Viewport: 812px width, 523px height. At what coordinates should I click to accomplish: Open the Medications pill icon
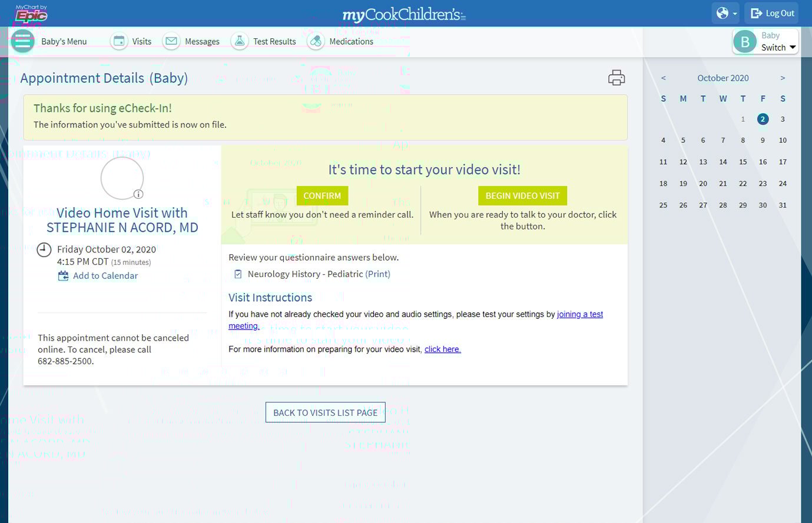(316, 41)
